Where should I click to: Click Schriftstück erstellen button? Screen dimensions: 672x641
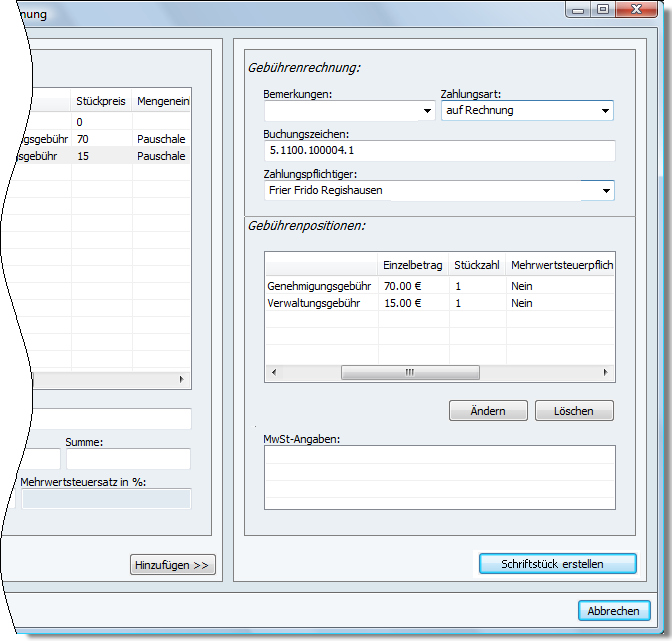[x=556, y=564]
